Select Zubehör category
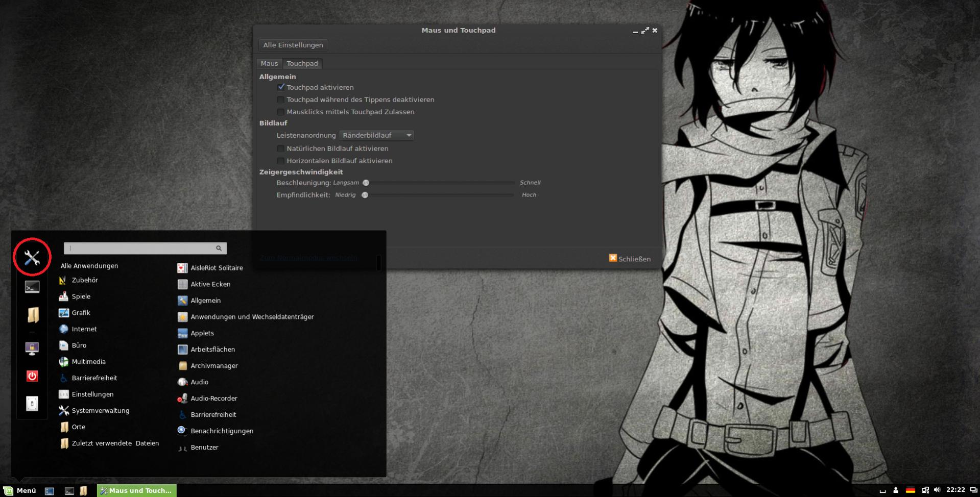The width and height of the screenshot is (980, 497). 78,280
